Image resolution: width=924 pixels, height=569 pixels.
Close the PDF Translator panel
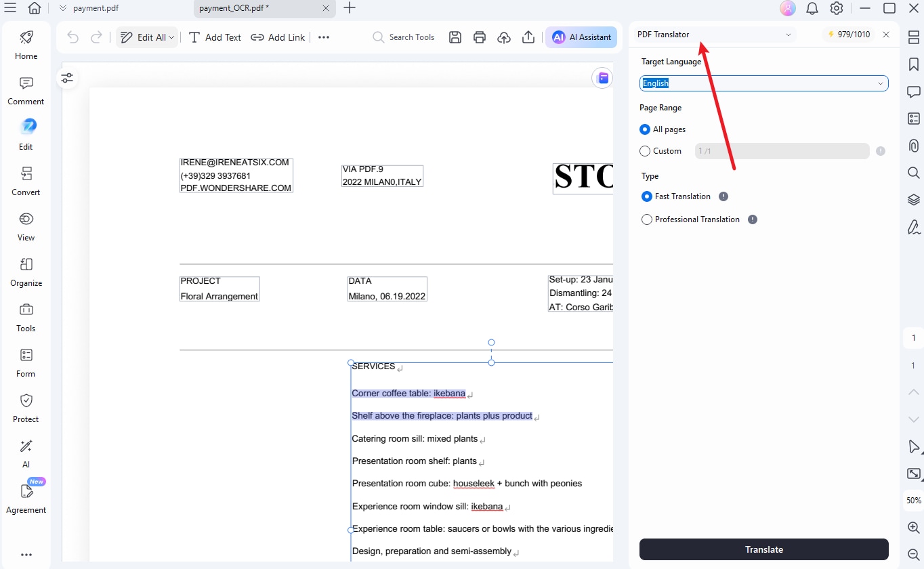[886, 35]
